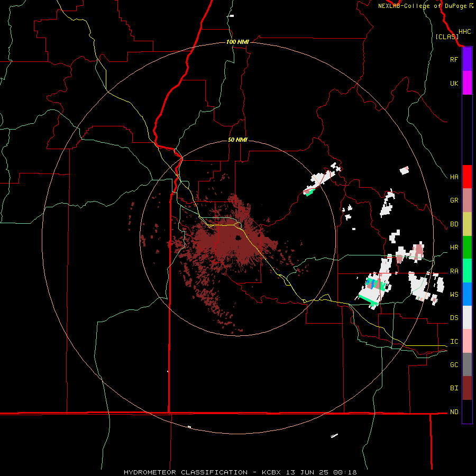
Task: Click the GC legend label
Action: pyautogui.click(x=454, y=365)
